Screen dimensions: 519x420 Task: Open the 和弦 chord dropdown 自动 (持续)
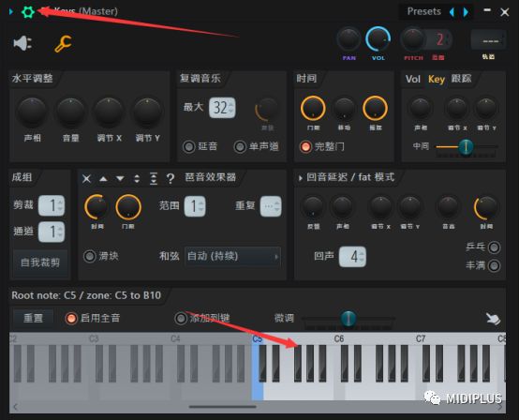232,256
